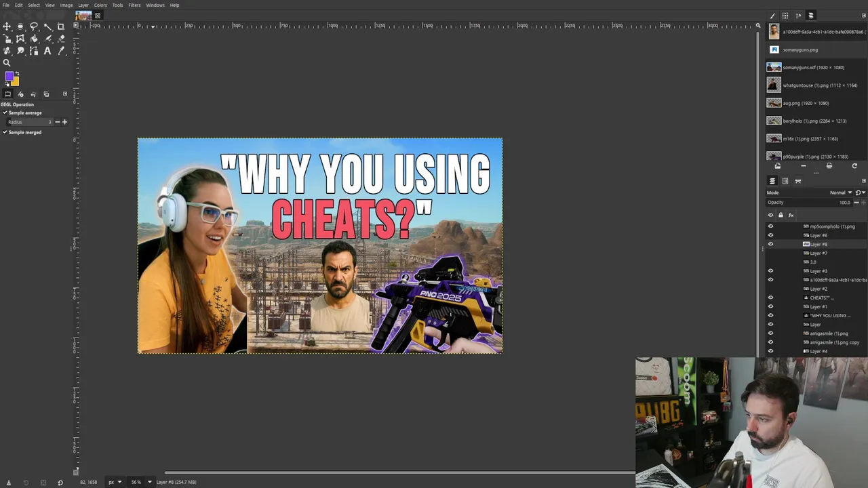Open the document history dock configure menu
This screenshot has height=488, width=868.
864,16
